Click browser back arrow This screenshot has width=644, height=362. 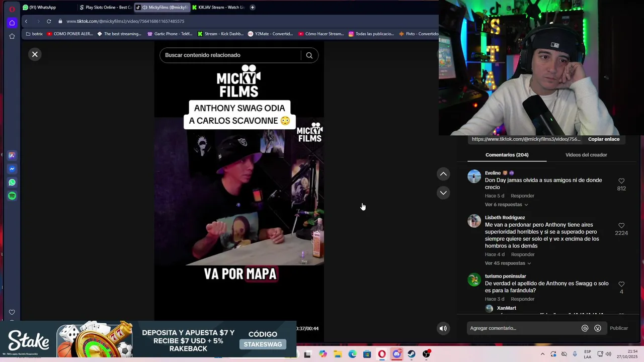(26, 21)
